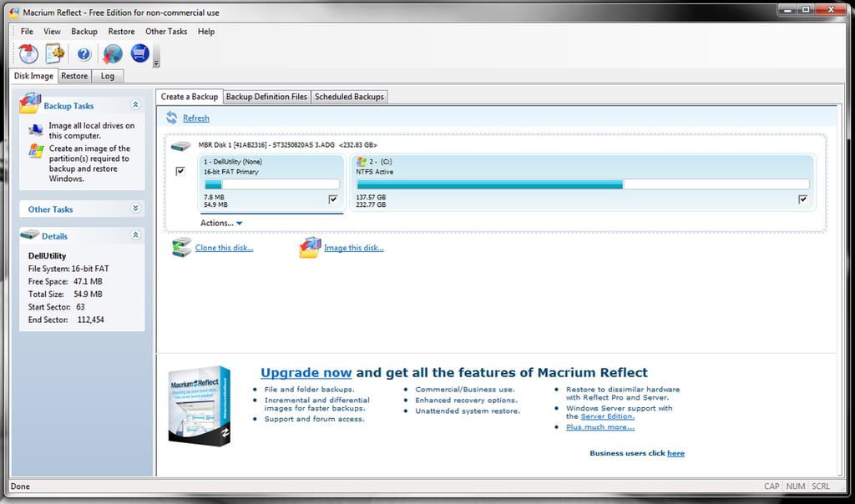The image size is (855, 504).
Task: Open Help via the question mark icon
Action: click(84, 54)
